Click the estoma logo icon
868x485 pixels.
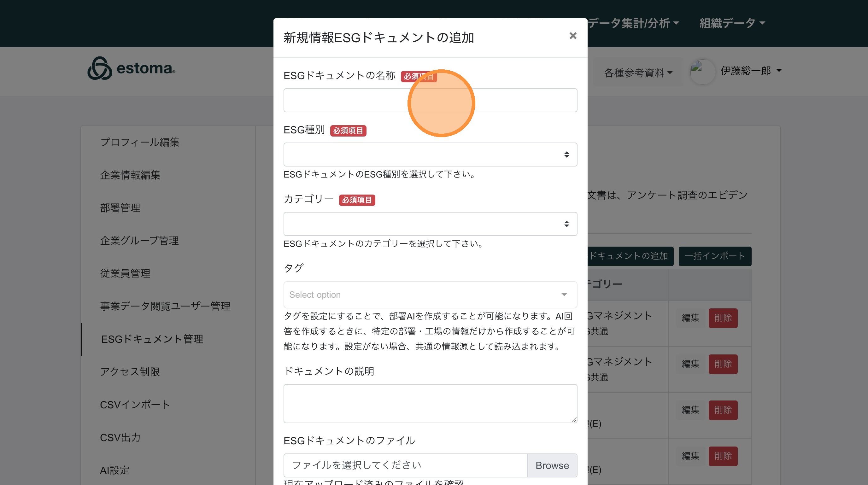pyautogui.click(x=99, y=68)
